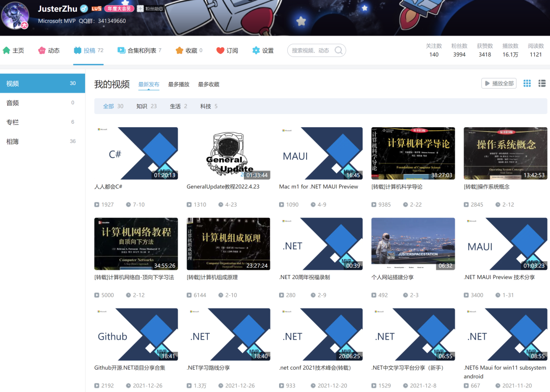The image size is (550, 392).
Task: Open title .NET6 Maui for win11 subsystem android
Action: point(505,372)
